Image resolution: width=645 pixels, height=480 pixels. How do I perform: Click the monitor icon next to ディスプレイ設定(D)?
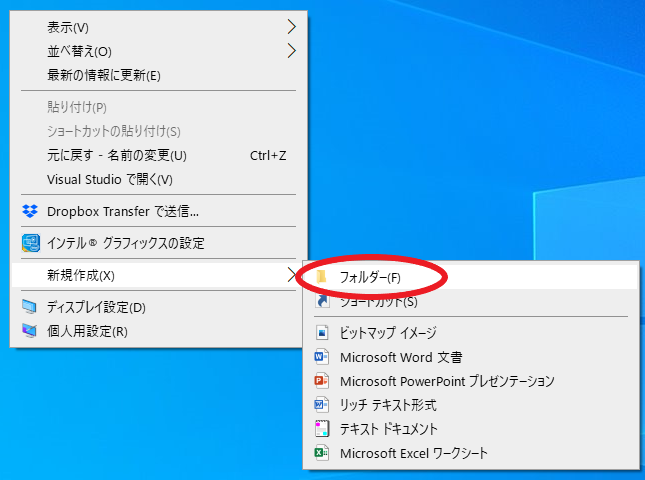click(30, 307)
